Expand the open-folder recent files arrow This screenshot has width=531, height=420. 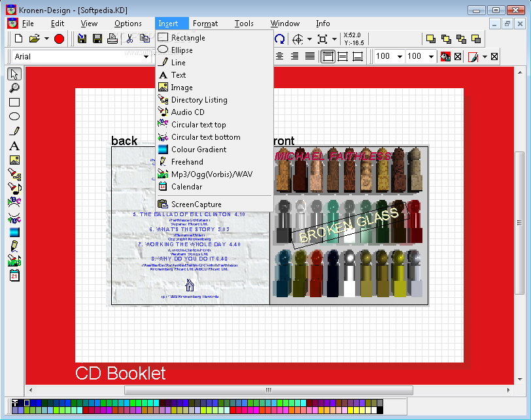coord(46,39)
